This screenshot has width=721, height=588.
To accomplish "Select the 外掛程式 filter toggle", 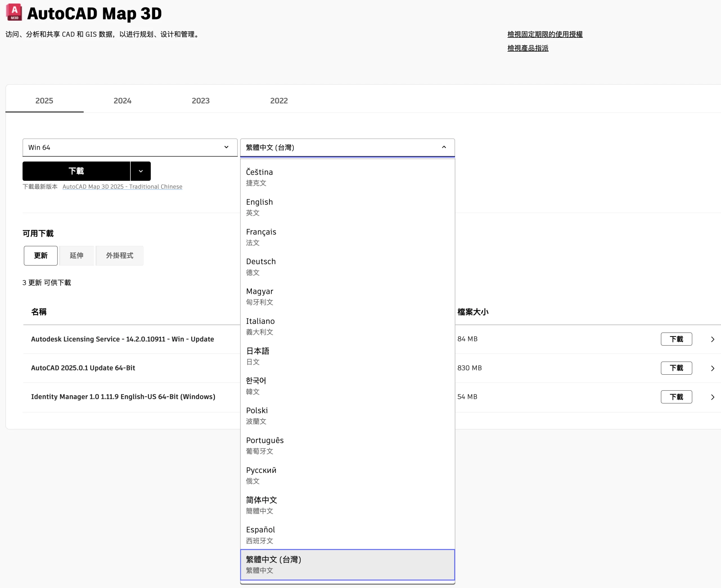I will coord(120,255).
